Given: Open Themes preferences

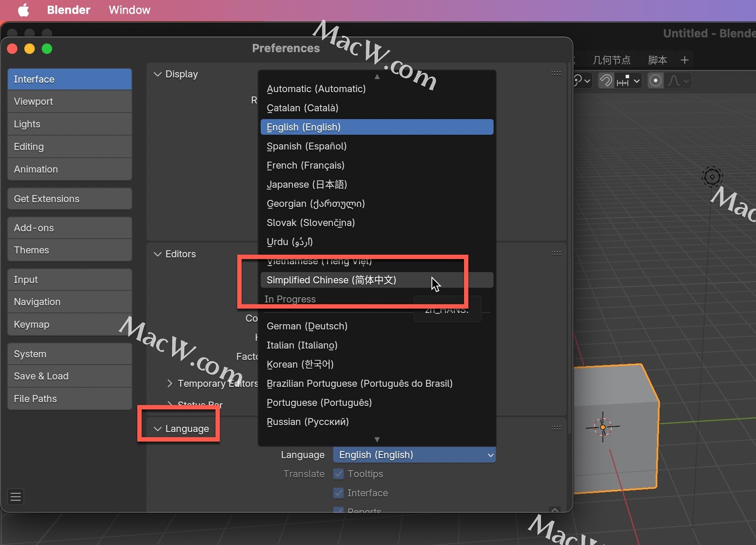Looking at the screenshot, I should click(70, 250).
